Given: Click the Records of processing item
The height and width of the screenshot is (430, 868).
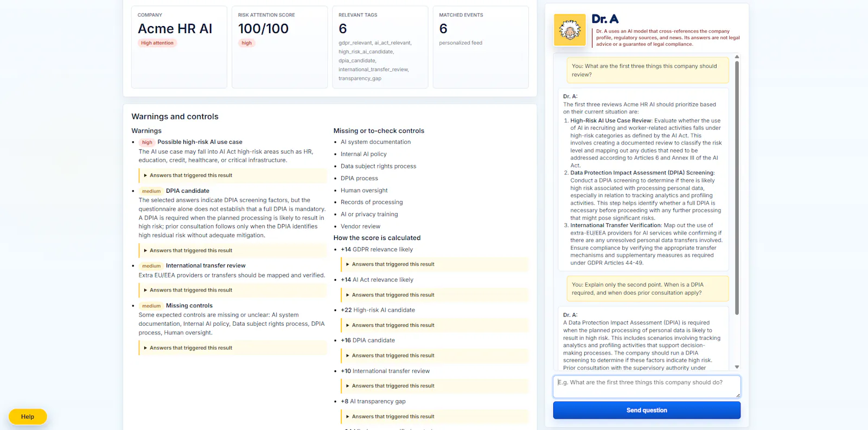Looking at the screenshot, I should (x=372, y=202).
